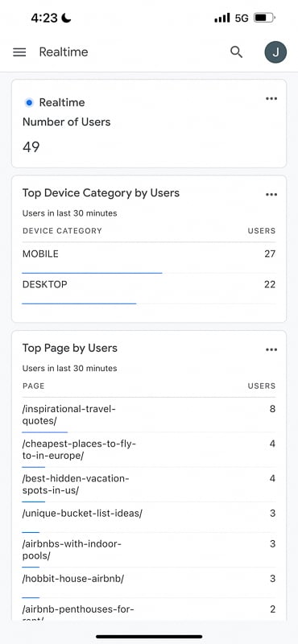Tap the Top Device Category by Users heading
This screenshot has height=644, width=298.
click(x=101, y=193)
